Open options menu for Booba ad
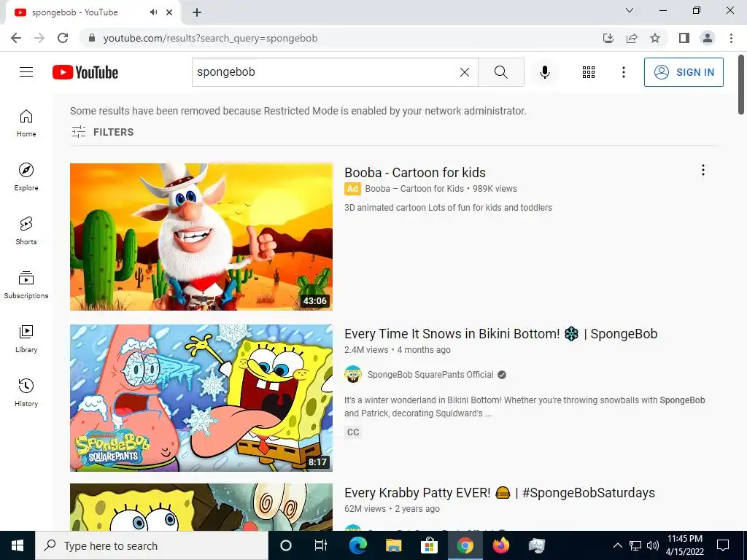 (x=703, y=170)
